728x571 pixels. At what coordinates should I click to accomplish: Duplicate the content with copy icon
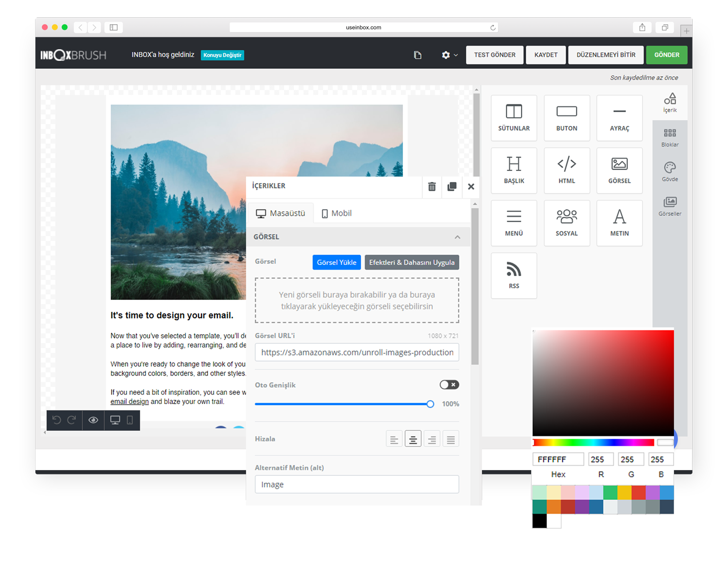coord(451,186)
